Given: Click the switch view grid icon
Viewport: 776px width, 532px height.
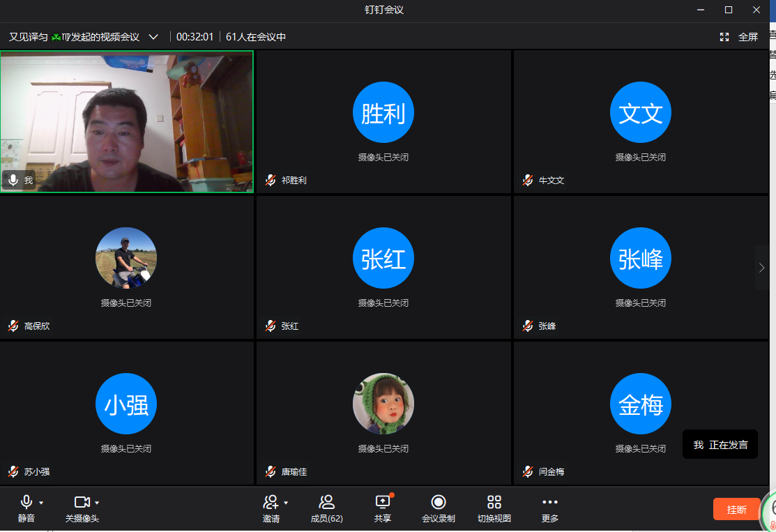Looking at the screenshot, I should point(494,502).
